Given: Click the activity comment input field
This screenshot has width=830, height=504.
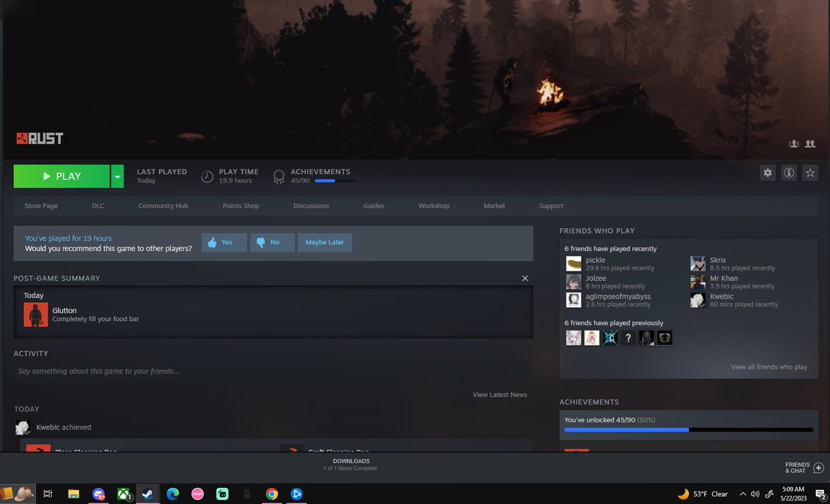Looking at the screenshot, I should 273,371.
